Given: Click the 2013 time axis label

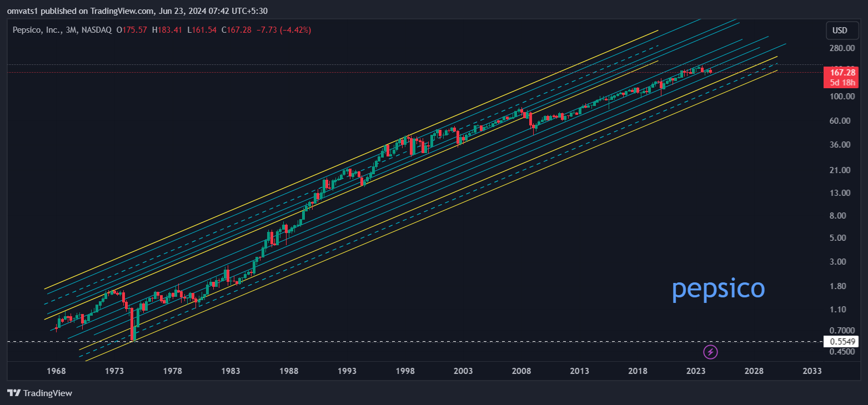Looking at the screenshot, I should 579,371.
